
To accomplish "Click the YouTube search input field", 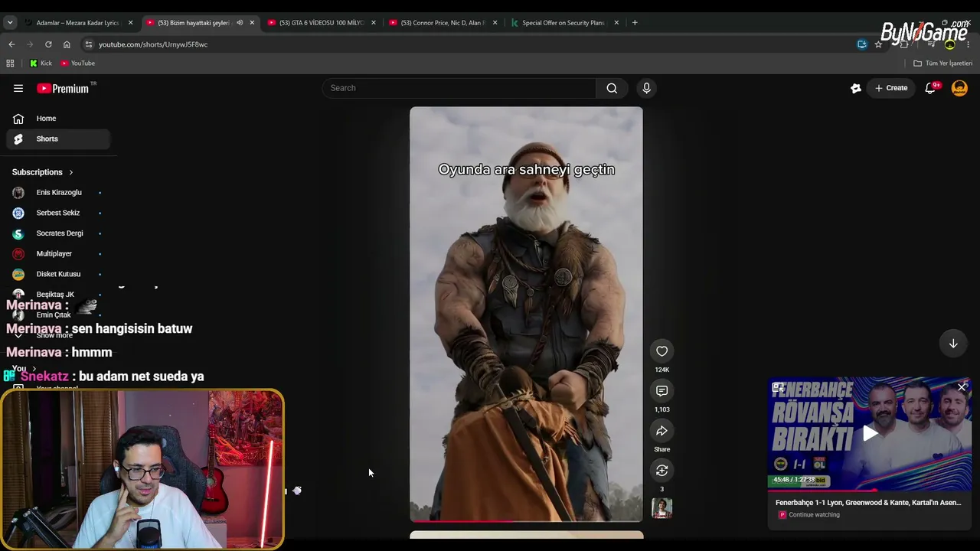I will [459, 88].
